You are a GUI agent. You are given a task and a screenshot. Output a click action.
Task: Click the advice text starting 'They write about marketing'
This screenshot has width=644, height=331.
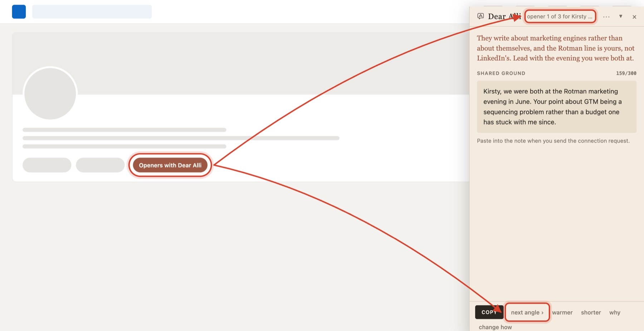556,48
